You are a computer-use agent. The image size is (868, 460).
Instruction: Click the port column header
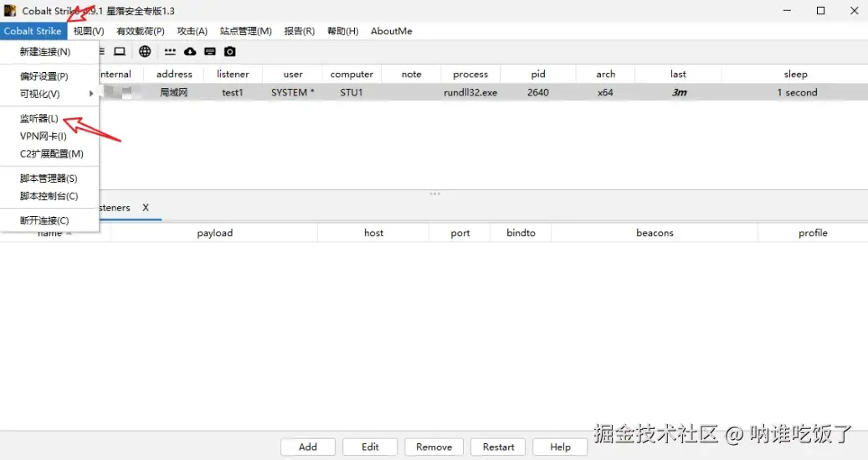coord(460,233)
